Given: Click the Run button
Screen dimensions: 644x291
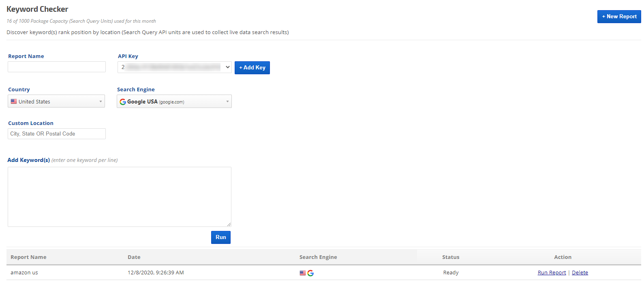Looking at the screenshot, I should pos(221,237).
